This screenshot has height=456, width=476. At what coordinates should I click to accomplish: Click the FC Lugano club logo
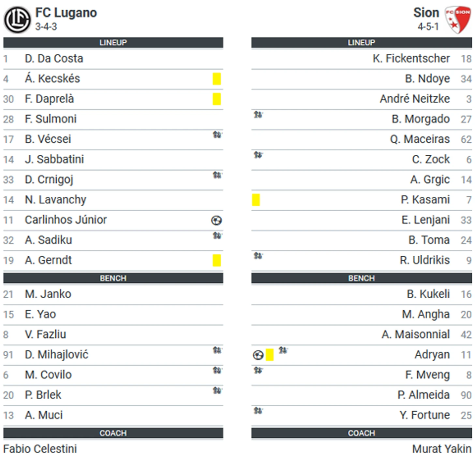(x=17, y=20)
